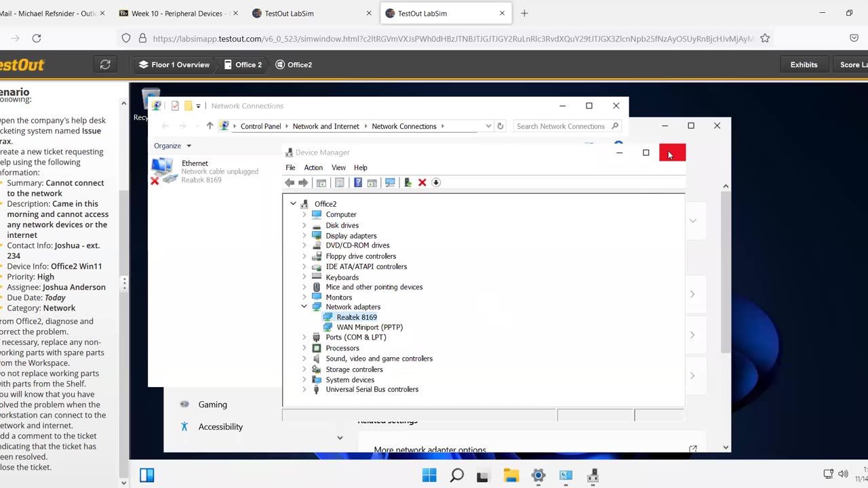
Task: Click Network and Internet in address path
Action: [326, 126]
